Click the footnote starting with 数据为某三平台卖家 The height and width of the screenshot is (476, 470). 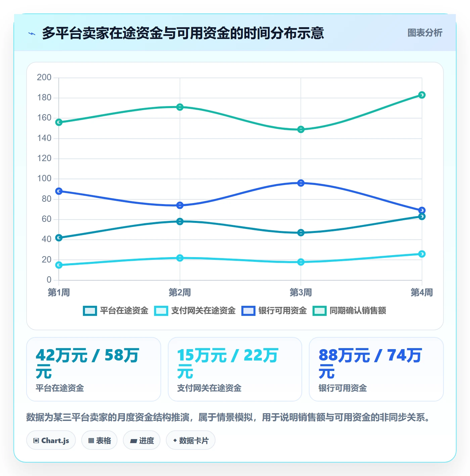tap(228, 418)
